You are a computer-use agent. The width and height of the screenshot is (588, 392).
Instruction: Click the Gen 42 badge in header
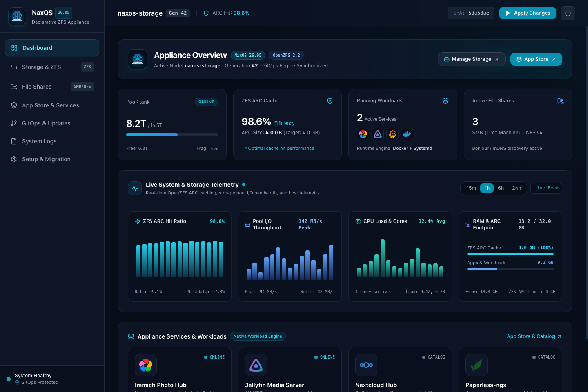click(178, 13)
